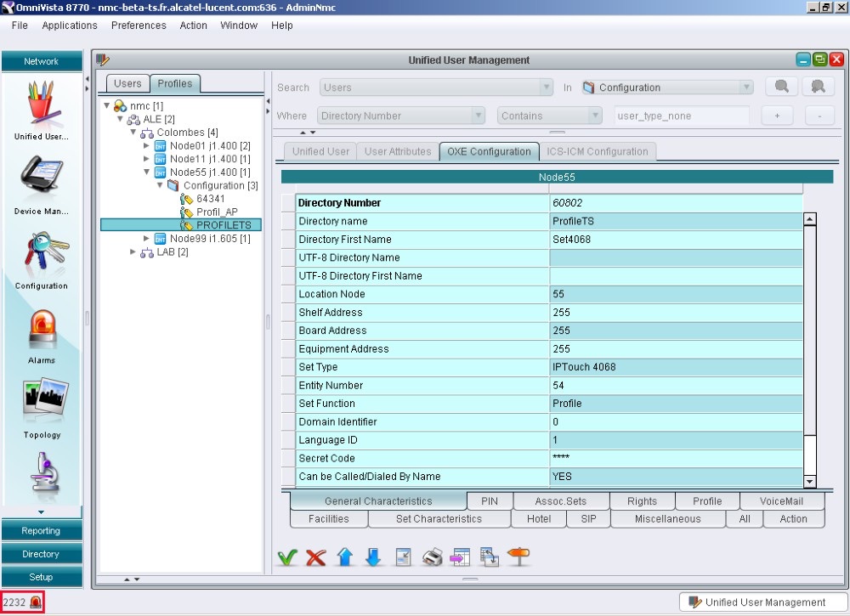The image size is (850, 616).
Task: Open the Alarms siren icon
Action: coord(42,330)
